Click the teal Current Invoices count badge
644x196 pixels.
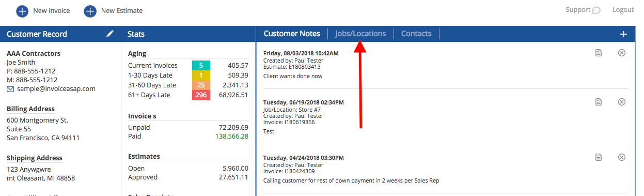click(x=201, y=66)
